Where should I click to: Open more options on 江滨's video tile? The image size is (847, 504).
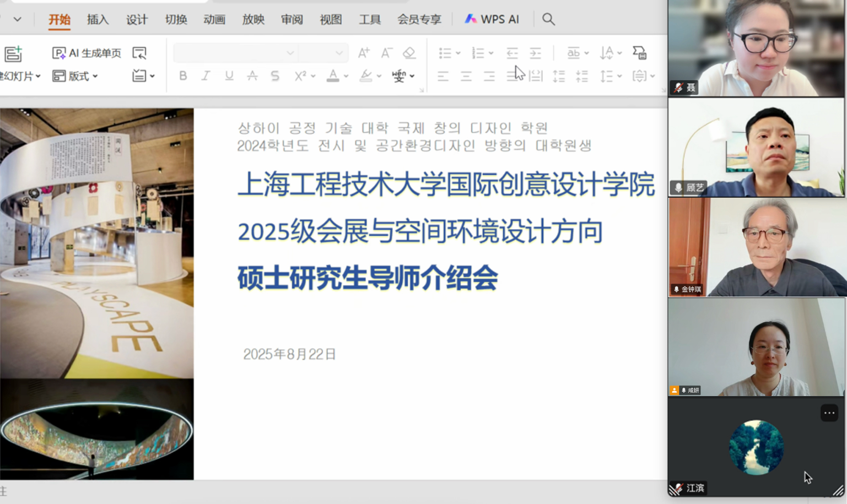[x=829, y=413]
